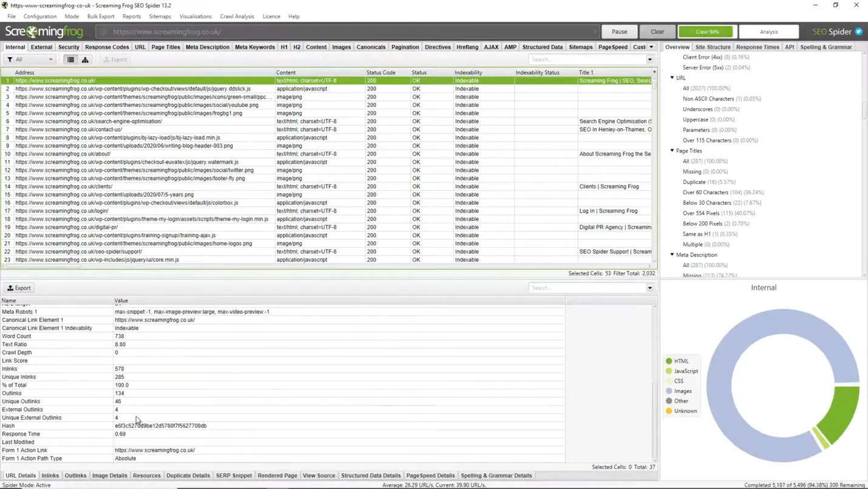Click the Twitter bird icon

click(858, 32)
